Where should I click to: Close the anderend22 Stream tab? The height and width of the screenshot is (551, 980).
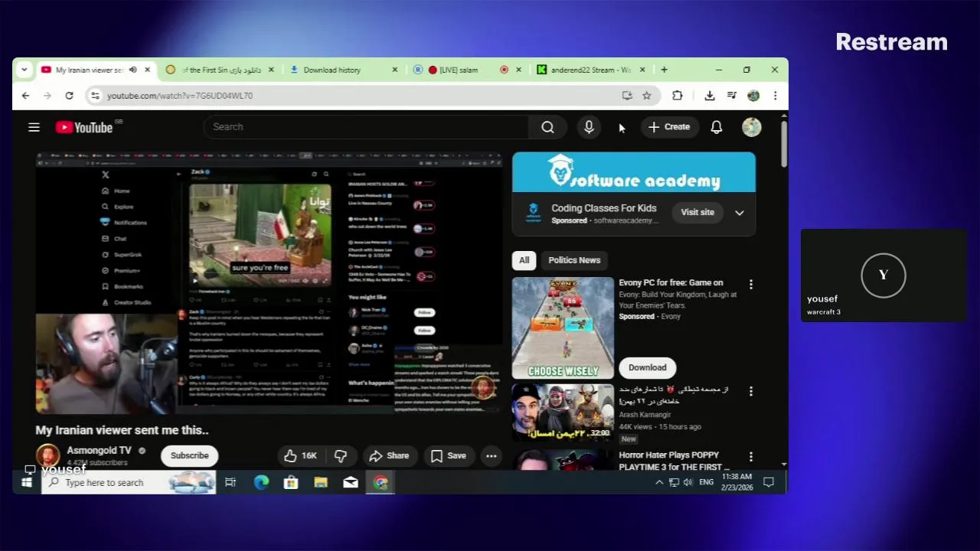642,70
